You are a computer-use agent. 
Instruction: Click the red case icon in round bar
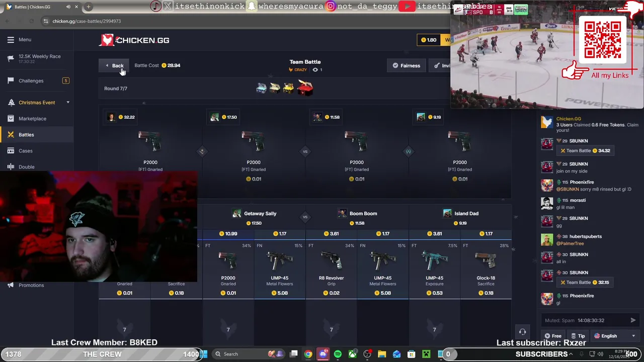[305, 88]
